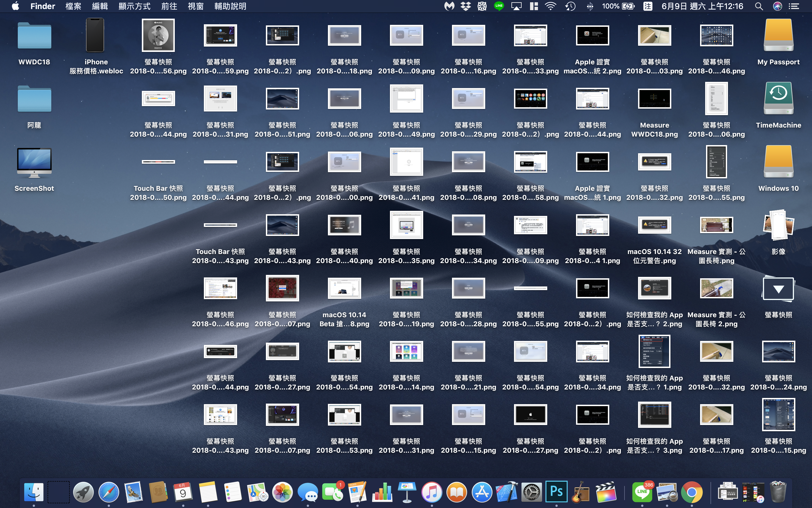Open Numbers bar chart icon in Dock
Image resolution: width=812 pixels, height=508 pixels.
(382, 492)
